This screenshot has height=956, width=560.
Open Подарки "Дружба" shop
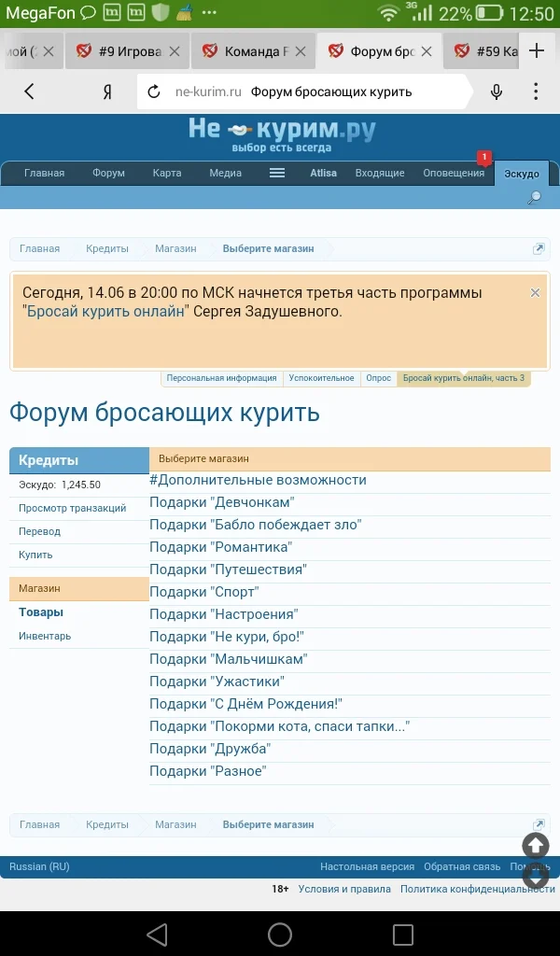coord(210,749)
